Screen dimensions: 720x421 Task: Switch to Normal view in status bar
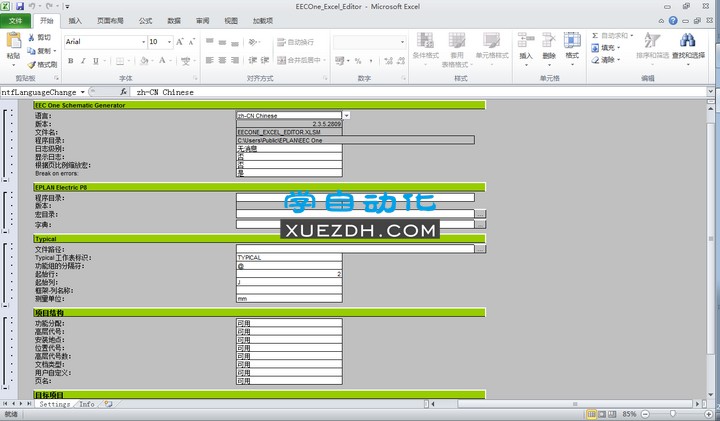591,415
